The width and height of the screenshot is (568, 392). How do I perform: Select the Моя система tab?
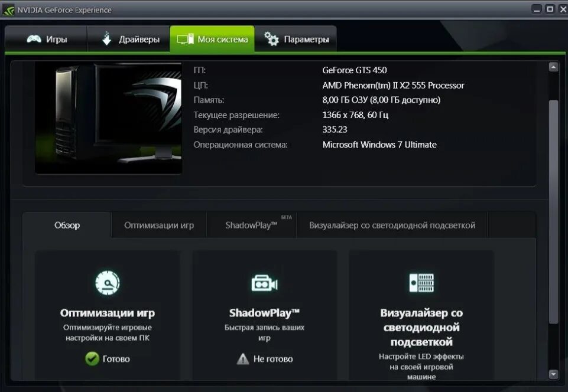[x=212, y=39]
